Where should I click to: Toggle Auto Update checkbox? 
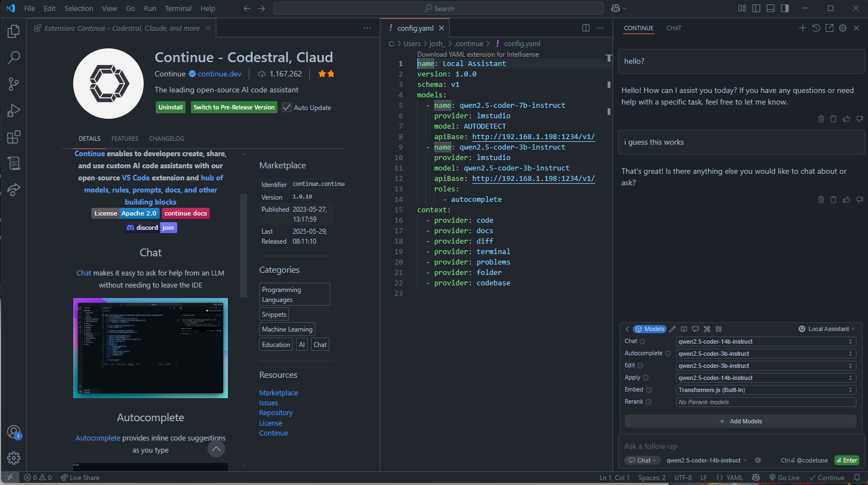pyautogui.click(x=287, y=108)
